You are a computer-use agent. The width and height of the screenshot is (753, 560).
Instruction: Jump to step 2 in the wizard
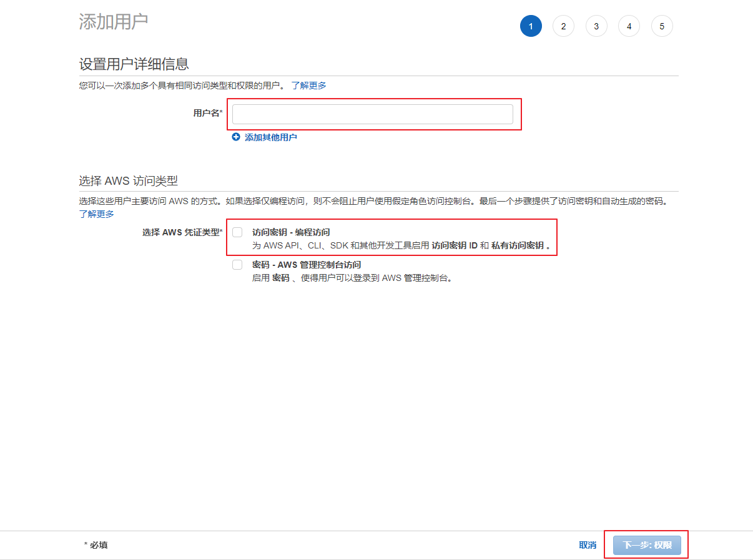click(x=563, y=26)
